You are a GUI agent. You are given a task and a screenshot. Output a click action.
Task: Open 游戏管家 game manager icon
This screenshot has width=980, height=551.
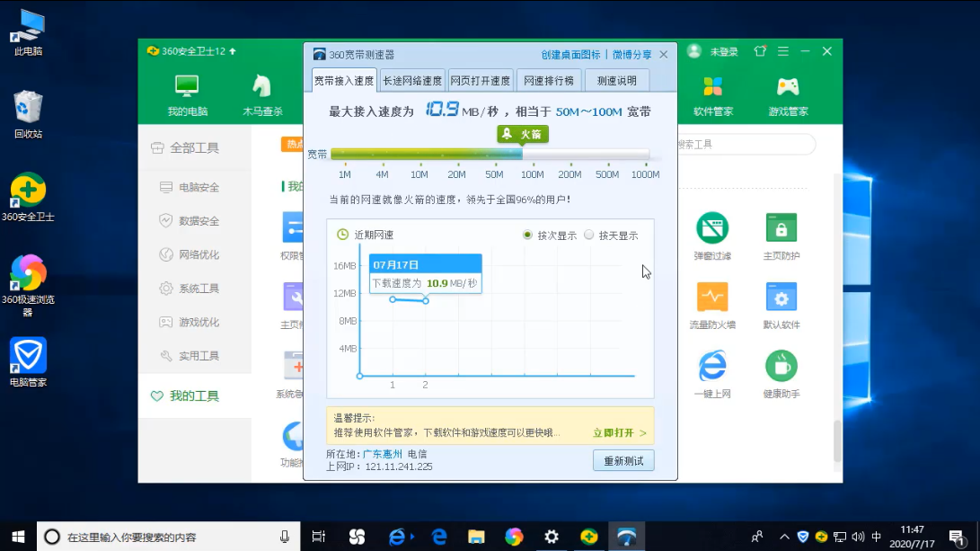[x=788, y=87]
